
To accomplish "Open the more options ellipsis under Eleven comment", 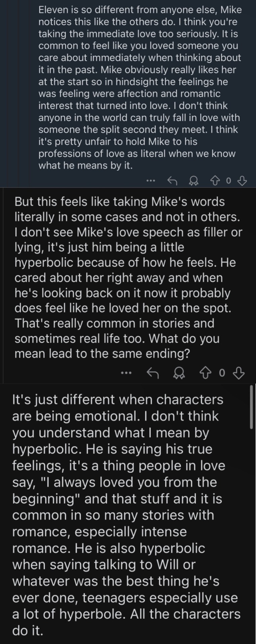I will tap(151, 181).
